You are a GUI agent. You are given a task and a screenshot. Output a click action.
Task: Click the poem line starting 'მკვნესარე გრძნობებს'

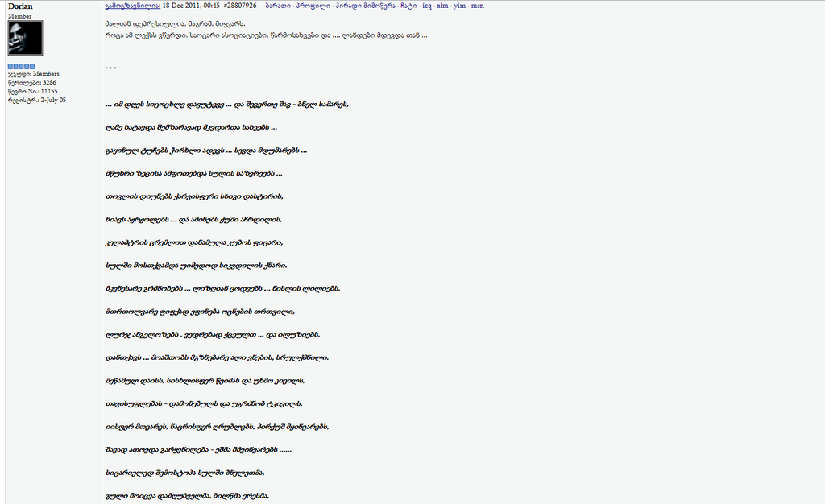coord(222,289)
